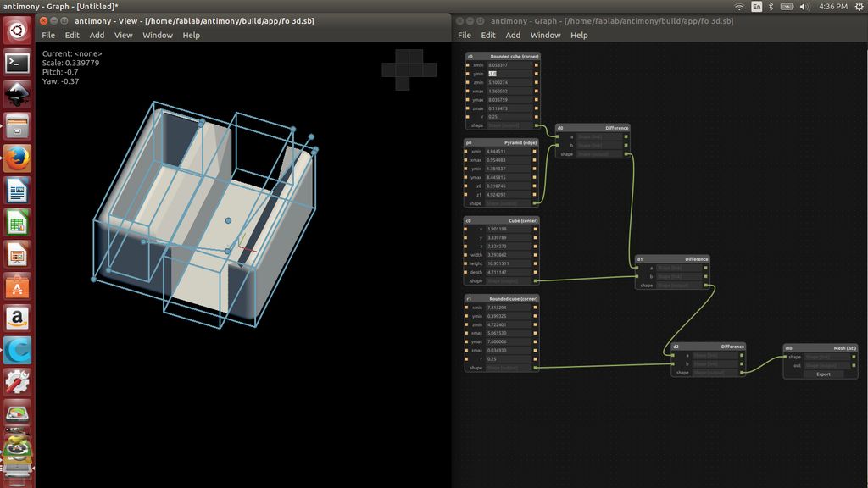Open Firefox web browser
The height and width of the screenshot is (488, 868).
click(x=18, y=158)
